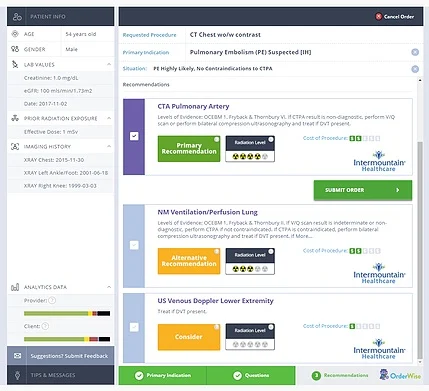The width and height of the screenshot is (429, 391).
Task: Click the OrderWise logo icon
Action: click(x=384, y=374)
